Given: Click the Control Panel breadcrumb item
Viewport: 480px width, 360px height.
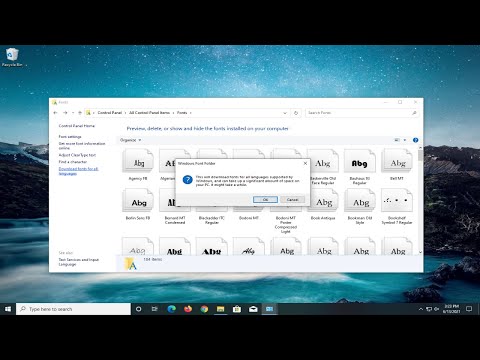Looking at the screenshot, I should click(x=110, y=113).
